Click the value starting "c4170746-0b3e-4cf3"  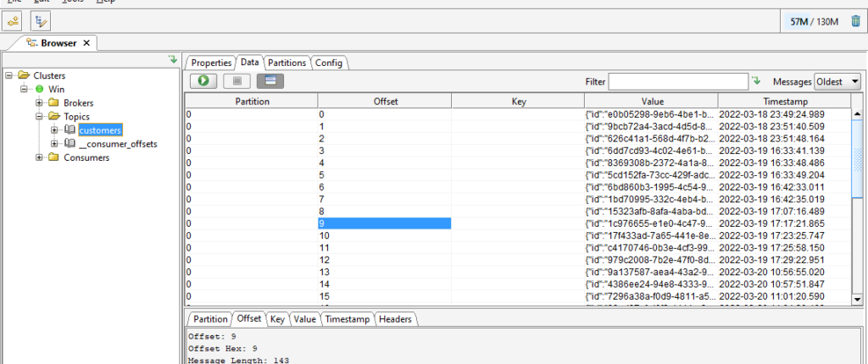click(651, 248)
